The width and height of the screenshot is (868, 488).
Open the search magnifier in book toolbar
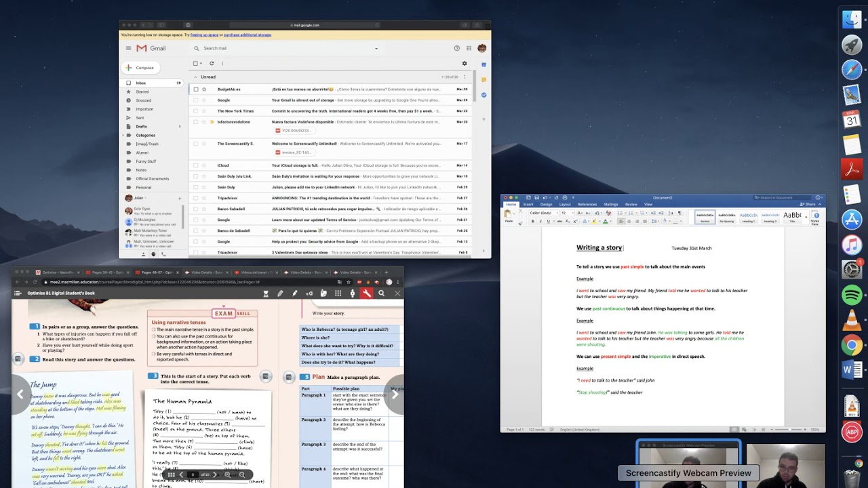click(381, 293)
